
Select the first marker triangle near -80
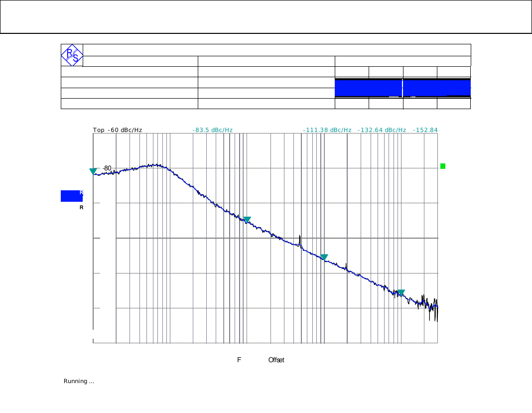coord(93,171)
